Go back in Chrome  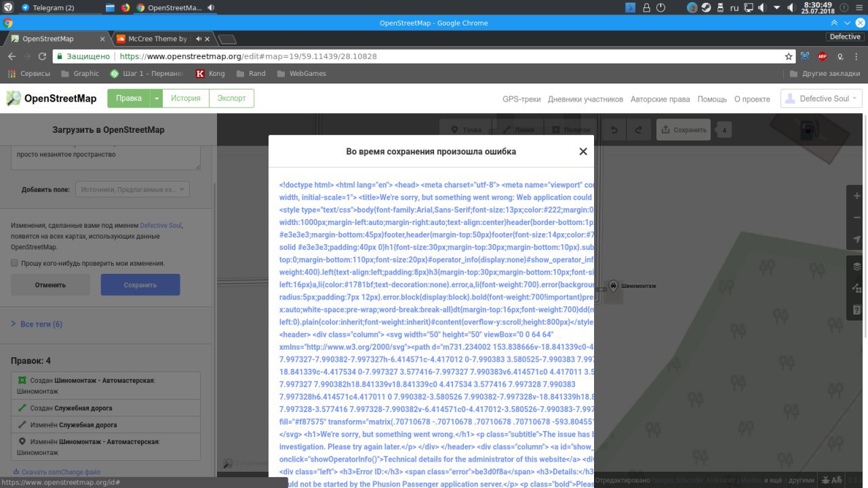coord(12,56)
